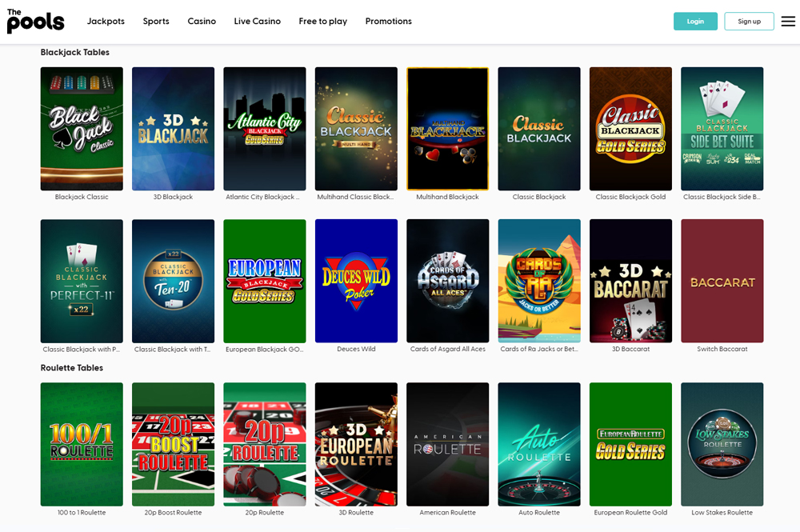Viewport: 800px width, 532px height.
Task: View the Promotions page
Action: [x=388, y=22]
